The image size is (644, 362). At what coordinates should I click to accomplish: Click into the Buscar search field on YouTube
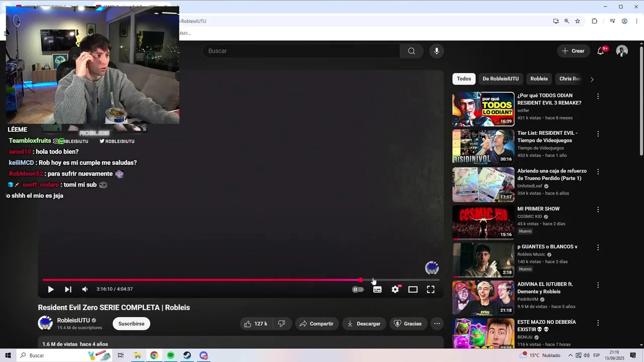pyautogui.click(x=301, y=51)
